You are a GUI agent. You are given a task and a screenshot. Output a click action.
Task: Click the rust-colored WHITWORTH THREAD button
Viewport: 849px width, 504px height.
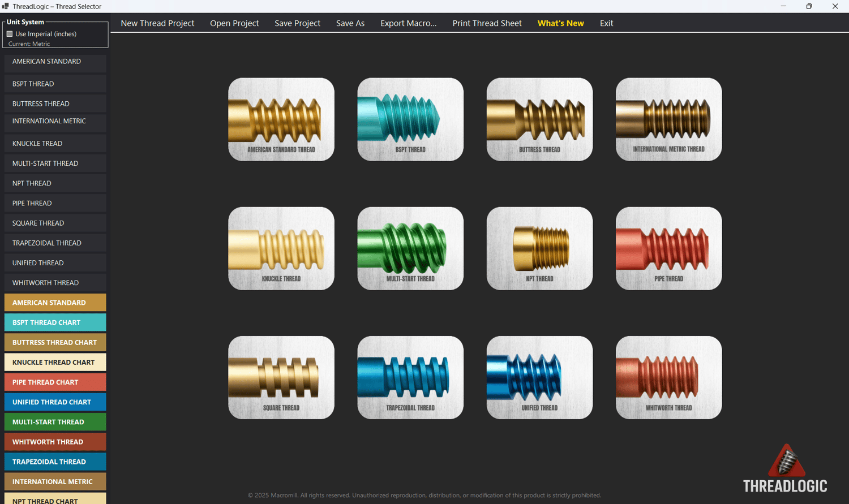(55, 442)
